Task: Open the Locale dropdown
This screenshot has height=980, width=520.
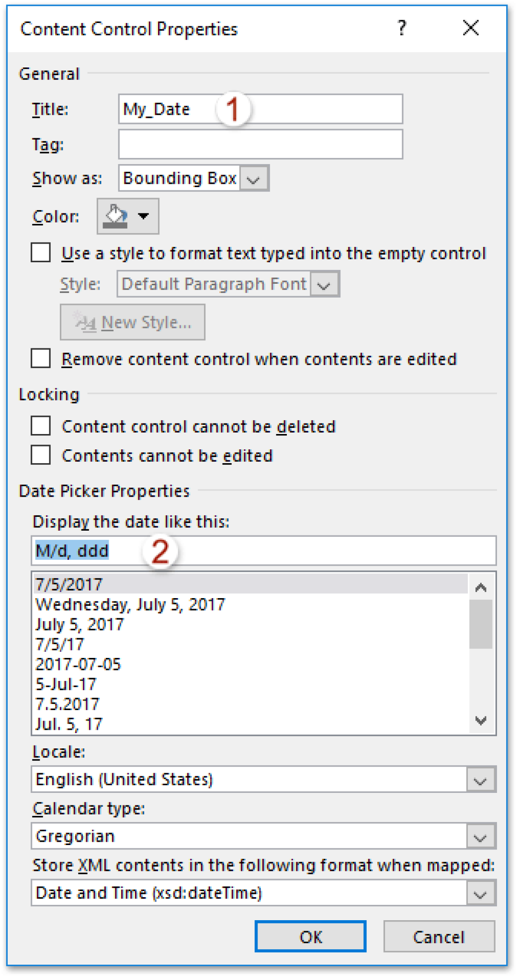Action: 479,780
